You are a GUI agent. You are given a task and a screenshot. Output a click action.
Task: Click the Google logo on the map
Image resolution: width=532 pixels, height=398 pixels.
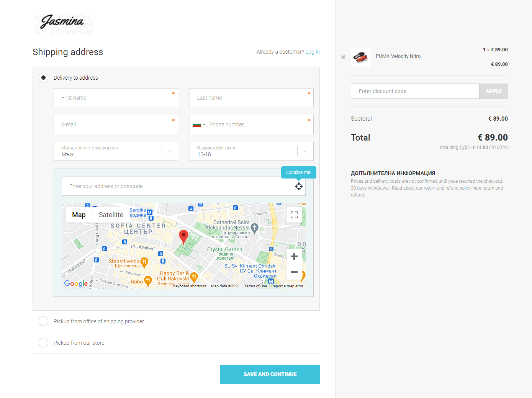click(x=76, y=283)
